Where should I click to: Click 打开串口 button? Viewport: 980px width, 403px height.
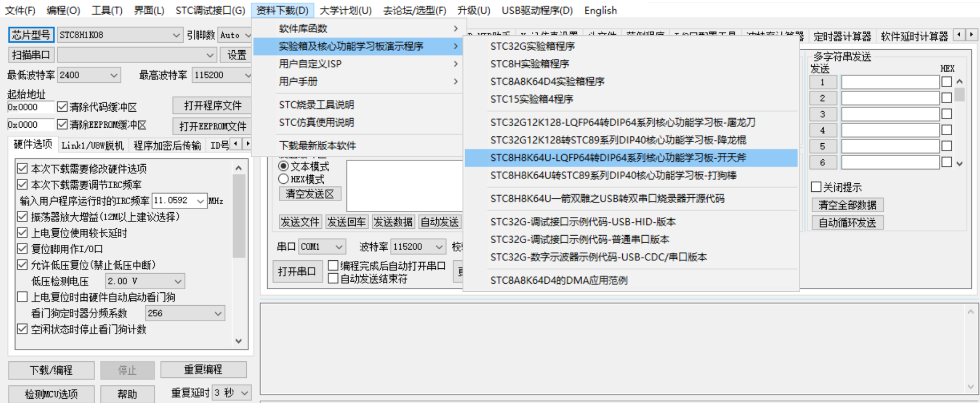pyautogui.click(x=296, y=272)
